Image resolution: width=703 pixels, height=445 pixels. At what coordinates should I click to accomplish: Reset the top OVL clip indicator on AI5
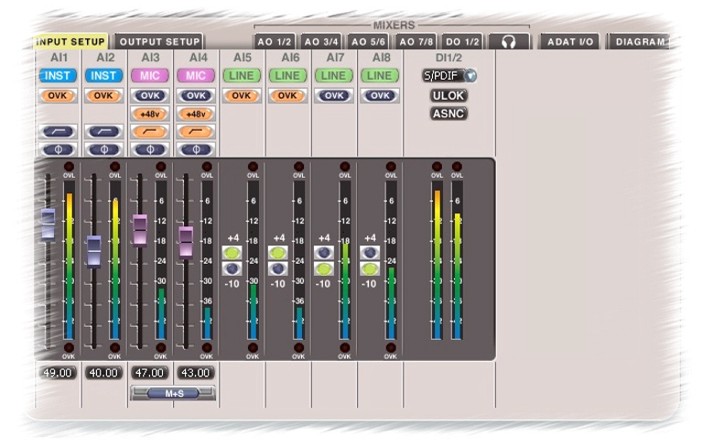[x=253, y=166]
